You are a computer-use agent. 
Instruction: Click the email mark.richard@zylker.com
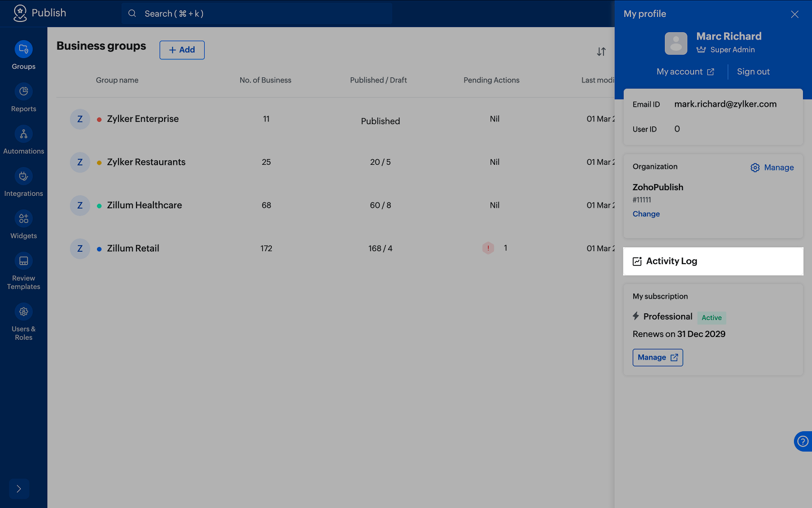(726, 104)
